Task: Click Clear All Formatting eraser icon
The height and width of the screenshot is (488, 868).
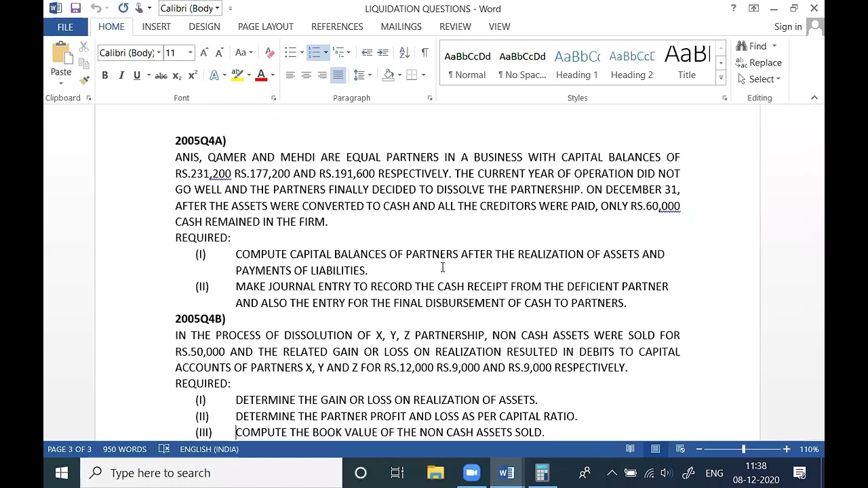Action: (270, 53)
